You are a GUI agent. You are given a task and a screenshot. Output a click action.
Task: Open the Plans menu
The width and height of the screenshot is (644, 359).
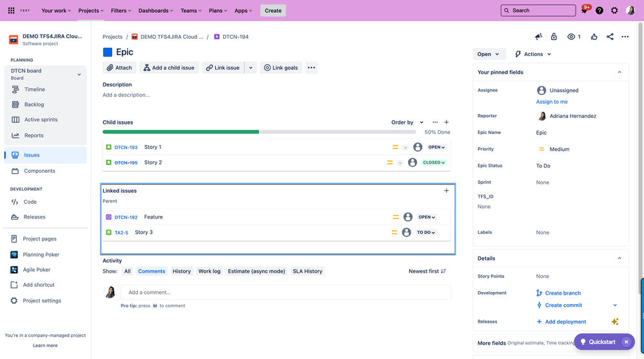click(218, 11)
